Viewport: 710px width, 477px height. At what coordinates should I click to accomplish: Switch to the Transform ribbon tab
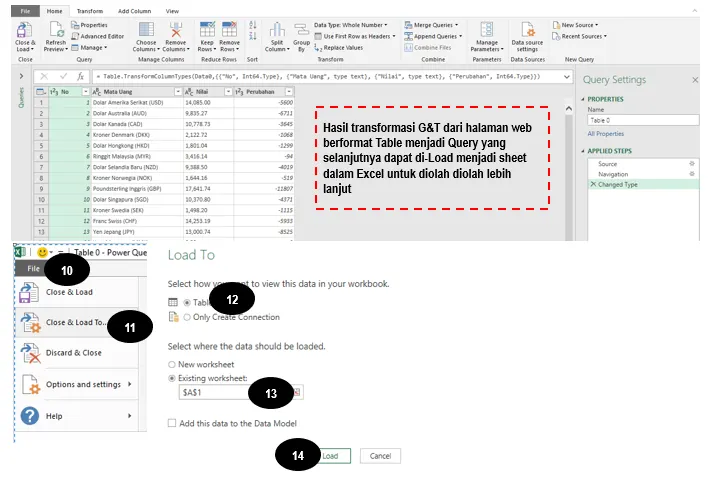pyautogui.click(x=90, y=11)
